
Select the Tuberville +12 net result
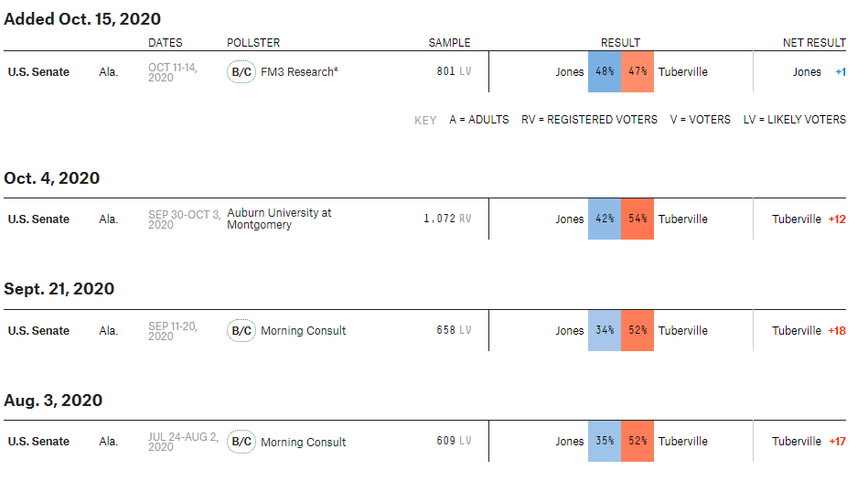tap(809, 219)
